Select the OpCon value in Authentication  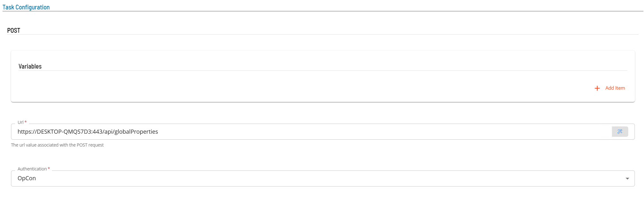pos(27,178)
